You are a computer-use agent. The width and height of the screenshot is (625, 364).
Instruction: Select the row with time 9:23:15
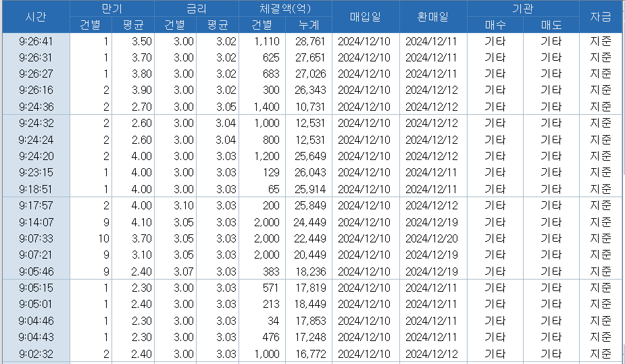coord(312,172)
